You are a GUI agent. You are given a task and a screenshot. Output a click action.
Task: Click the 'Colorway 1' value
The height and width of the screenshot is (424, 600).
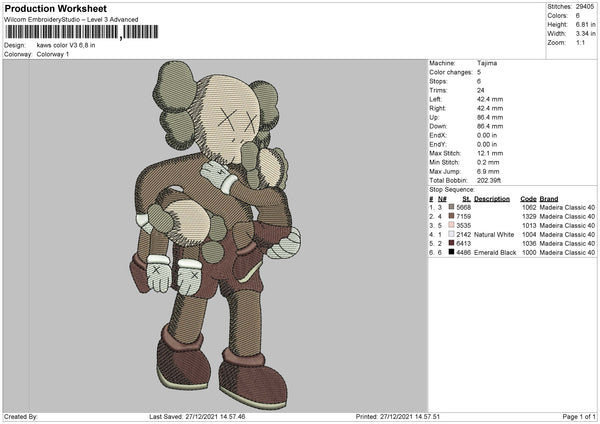(53, 54)
